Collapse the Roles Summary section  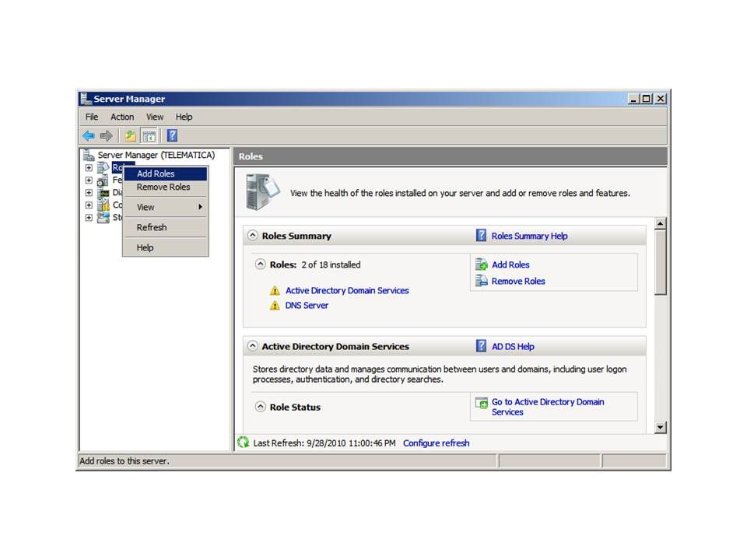pyautogui.click(x=253, y=236)
